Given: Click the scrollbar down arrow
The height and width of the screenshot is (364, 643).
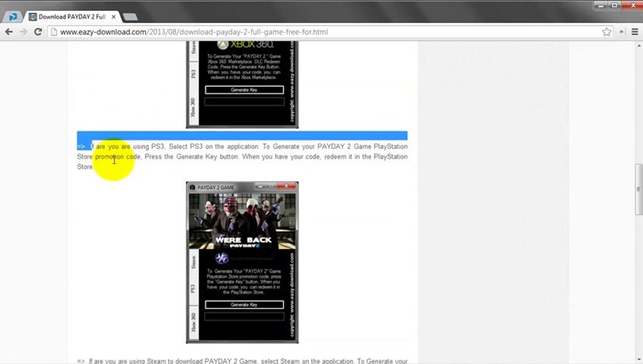Looking at the screenshot, I should (x=639, y=360).
